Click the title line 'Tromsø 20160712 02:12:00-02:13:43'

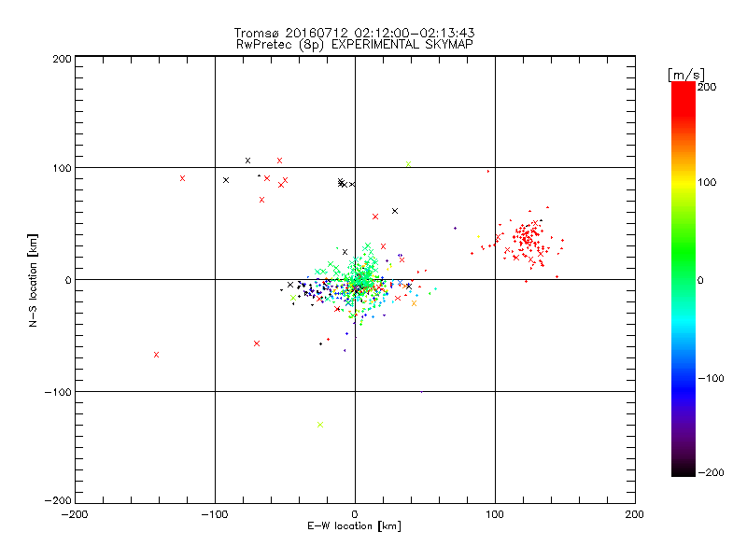pyautogui.click(x=354, y=33)
